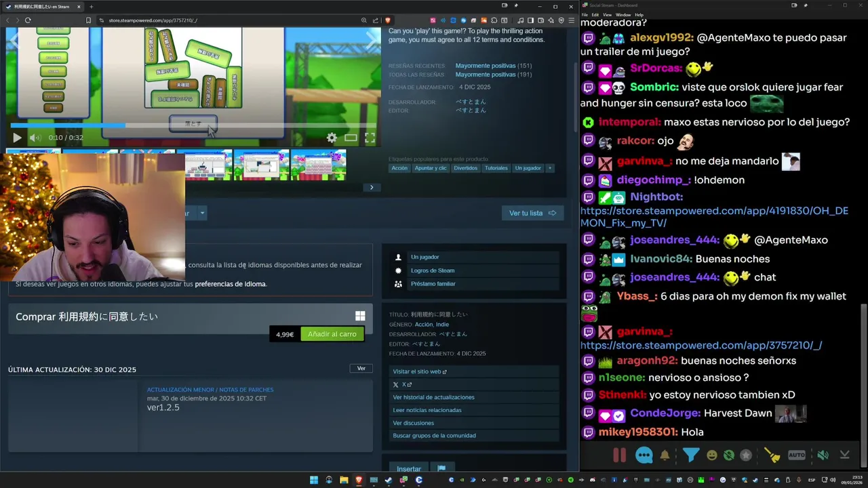The width and height of the screenshot is (868, 488).
Task: Open Windows Start menu
Action: coord(314,480)
